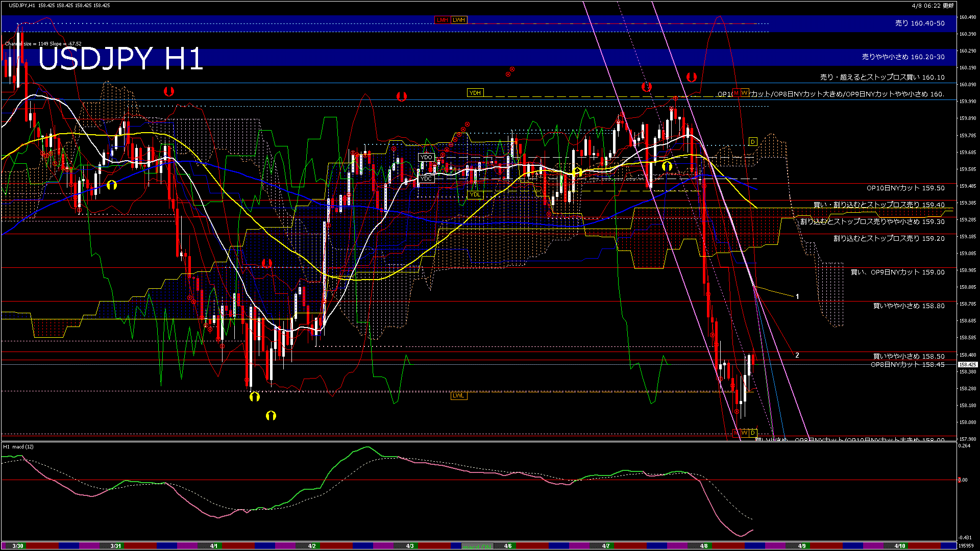Click the current price tag 158.425
The height and width of the screenshot is (551, 980).
pyautogui.click(x=967, y=364)
